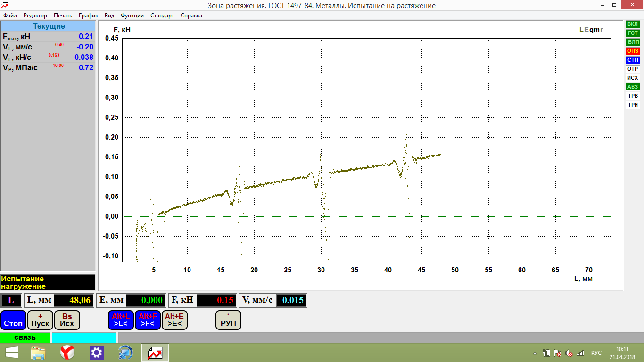Open the gear settings app on the taskbar

pyautogui.click(x=97, y=353)
